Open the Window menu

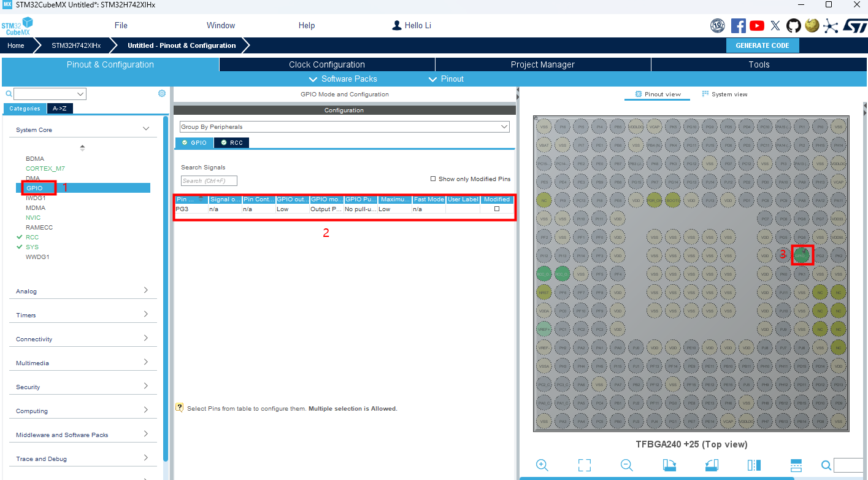tap(221, 25)
